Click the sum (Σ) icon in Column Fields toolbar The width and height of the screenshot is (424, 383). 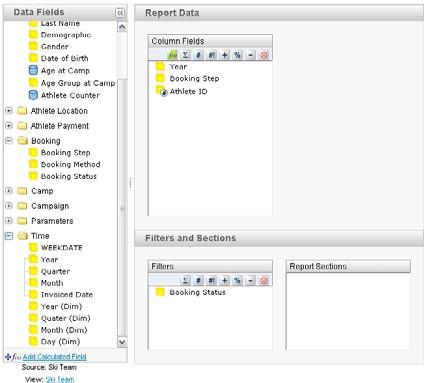point(185,55)
